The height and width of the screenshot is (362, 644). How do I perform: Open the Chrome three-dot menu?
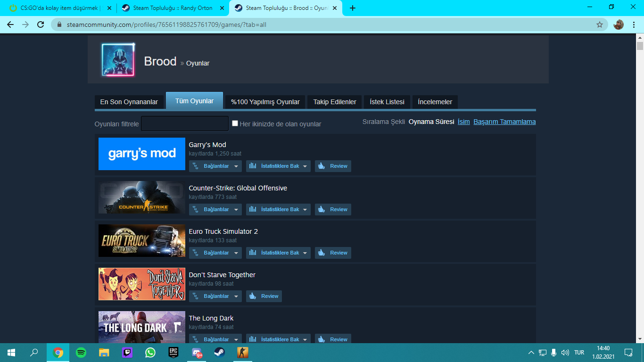[634, 25]
